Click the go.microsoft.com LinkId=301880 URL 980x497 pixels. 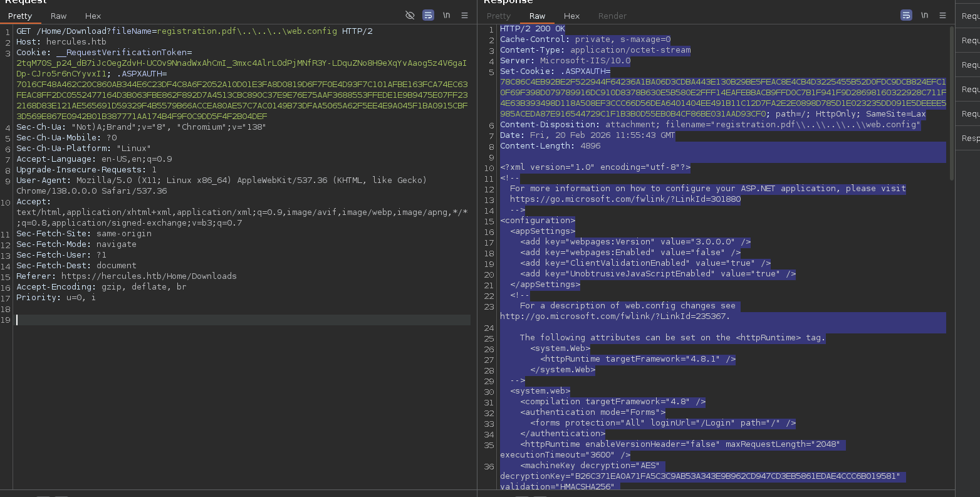625,199
